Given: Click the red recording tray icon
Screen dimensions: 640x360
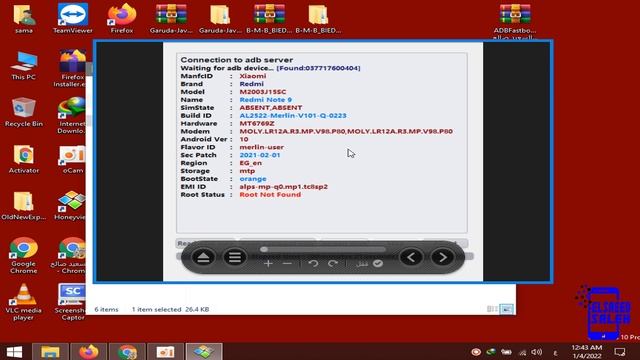Looking at the screenshot, I should (476, 352).
